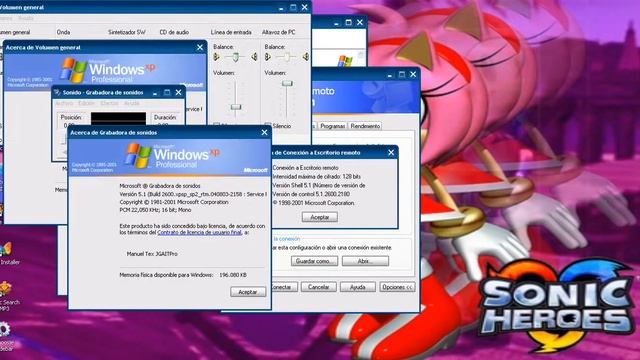Minimize the Grabadora de sonidos window
640x360 pixels.
(155, 93)
